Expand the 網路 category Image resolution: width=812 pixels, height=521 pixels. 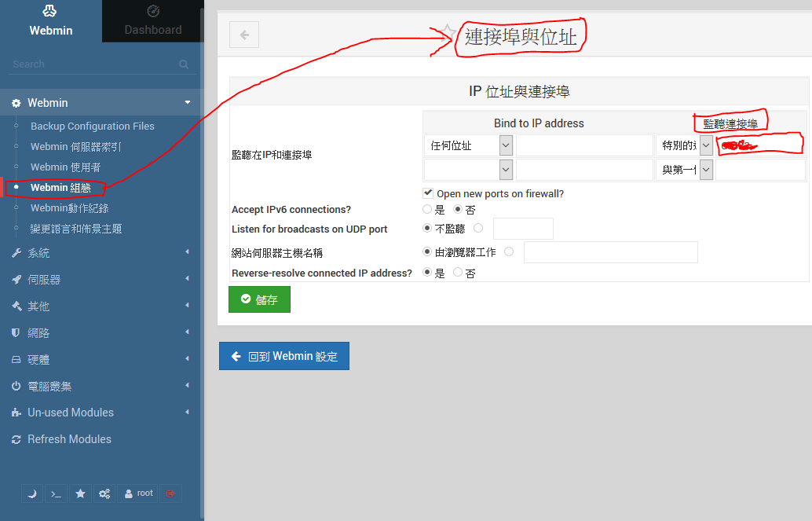pos(102,333)
